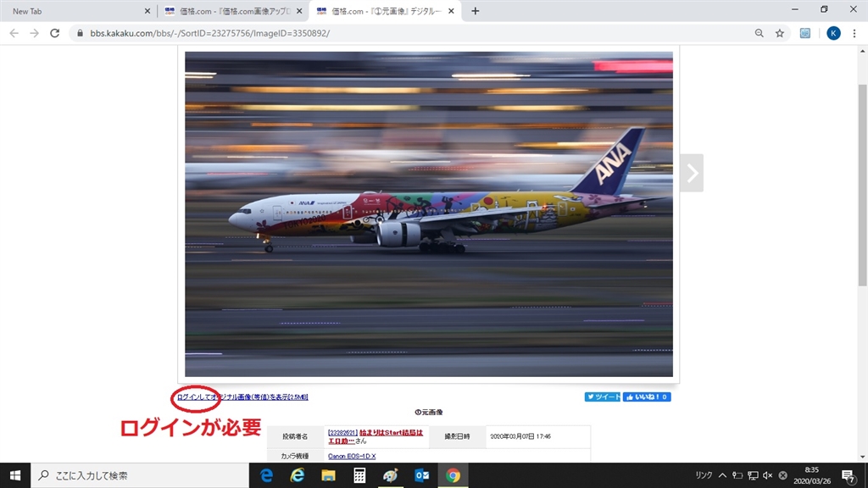Open the Windows Start menu
The height and width of the screenshot is (488, 868).
(x=15, y=475)
